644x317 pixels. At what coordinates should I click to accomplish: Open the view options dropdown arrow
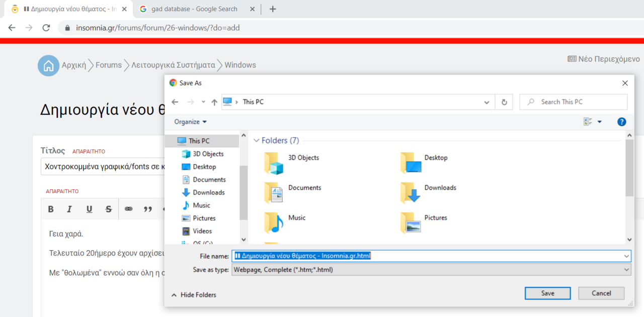(599, 122)
